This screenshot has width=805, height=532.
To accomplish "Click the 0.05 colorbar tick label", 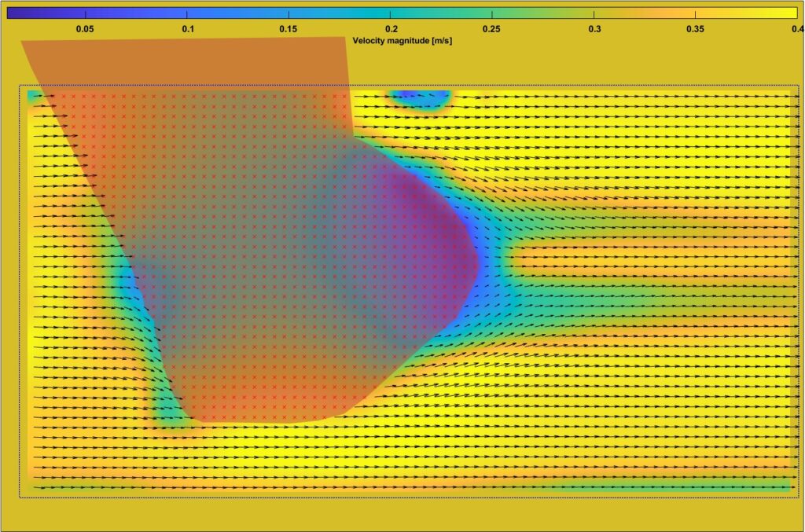I will [x=85, y=29].
